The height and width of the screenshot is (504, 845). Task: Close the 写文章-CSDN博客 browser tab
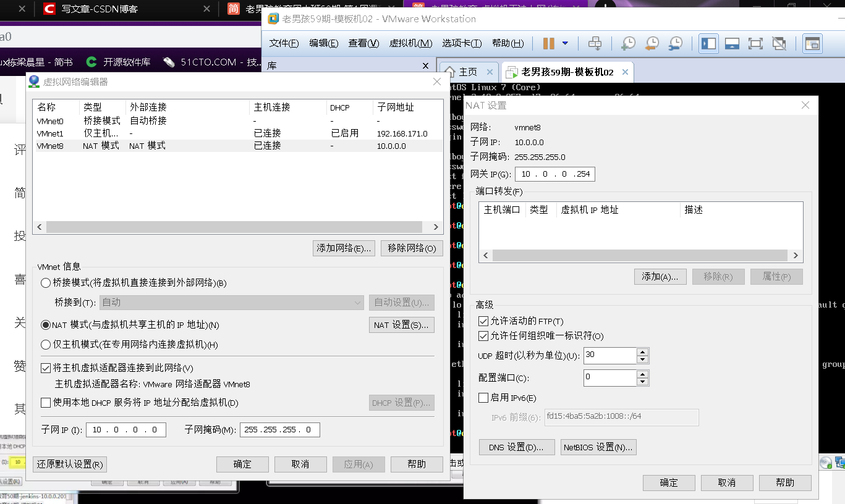point(206,9)
